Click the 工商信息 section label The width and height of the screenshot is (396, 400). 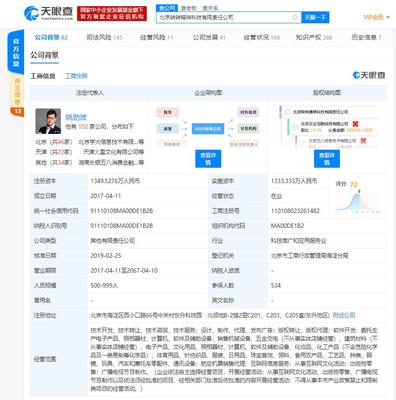[x=43, y=76]
